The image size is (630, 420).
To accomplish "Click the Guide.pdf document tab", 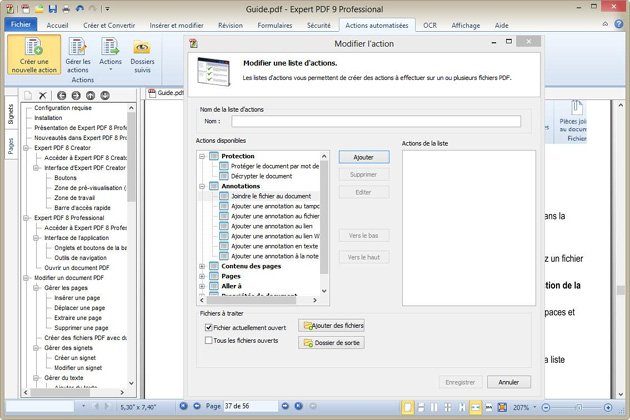I will click(x=166, y=93).
